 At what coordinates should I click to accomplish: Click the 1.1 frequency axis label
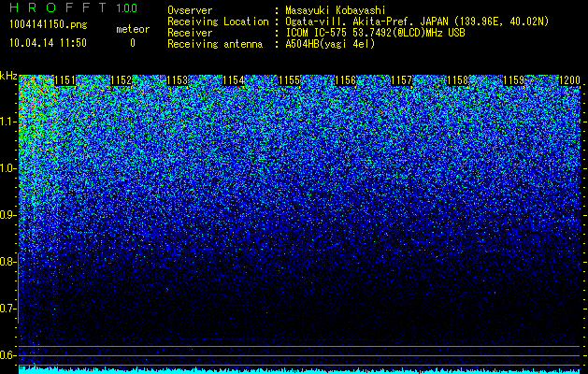7,122
